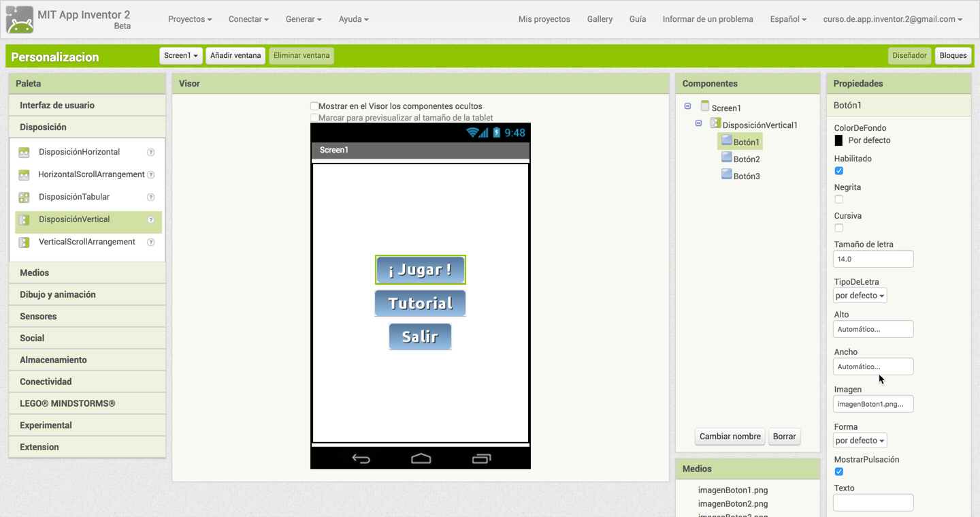The width and height of the screenshot is (980, 517).
Task: Click Añadir ventana button
Action: click(235, 56)
